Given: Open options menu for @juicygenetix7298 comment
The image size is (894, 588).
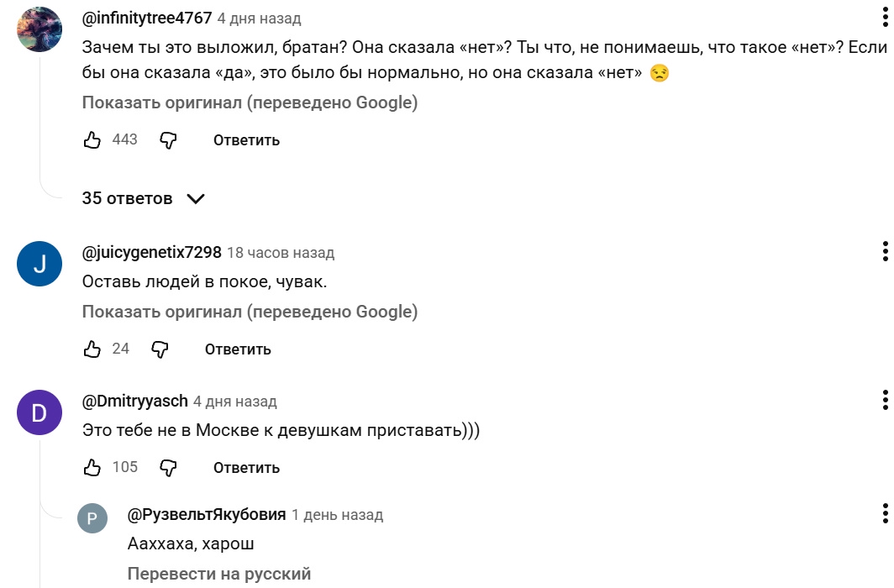Looking at the screenshot, I should (885, 252).
